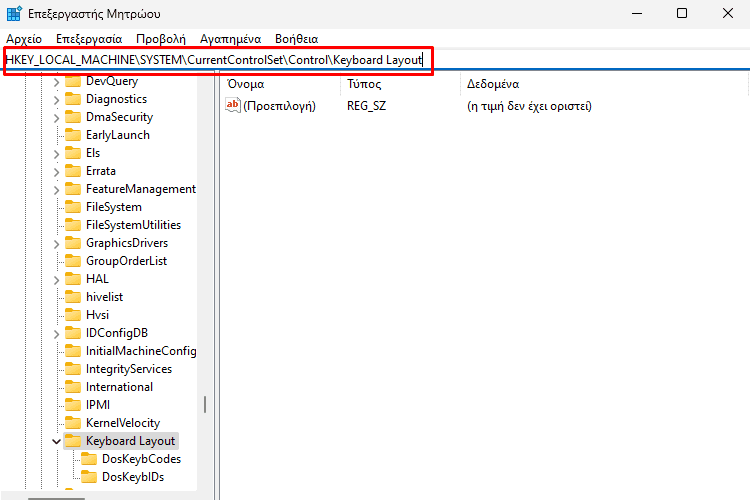Click the tree pane horizontal scrollbar thumb
Viewport: 750px width, 500px height.
click(x=56, y=498)
